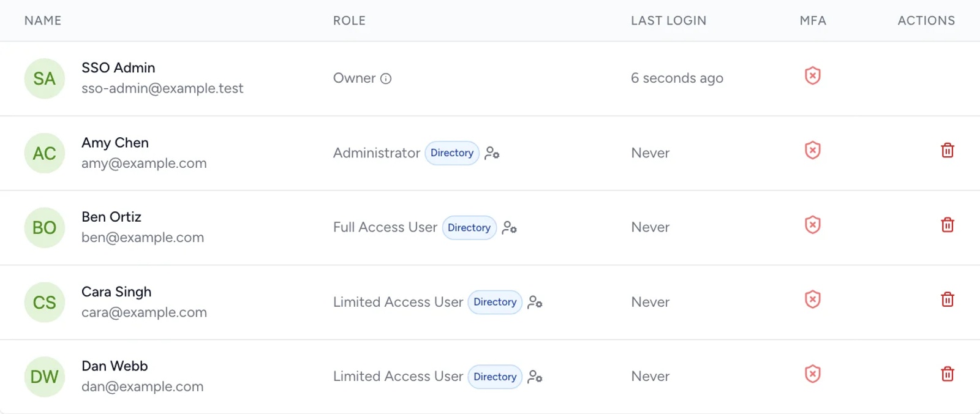Click the Full Access User role text
This screenshot has height=414, width=980.
point(385,227)
